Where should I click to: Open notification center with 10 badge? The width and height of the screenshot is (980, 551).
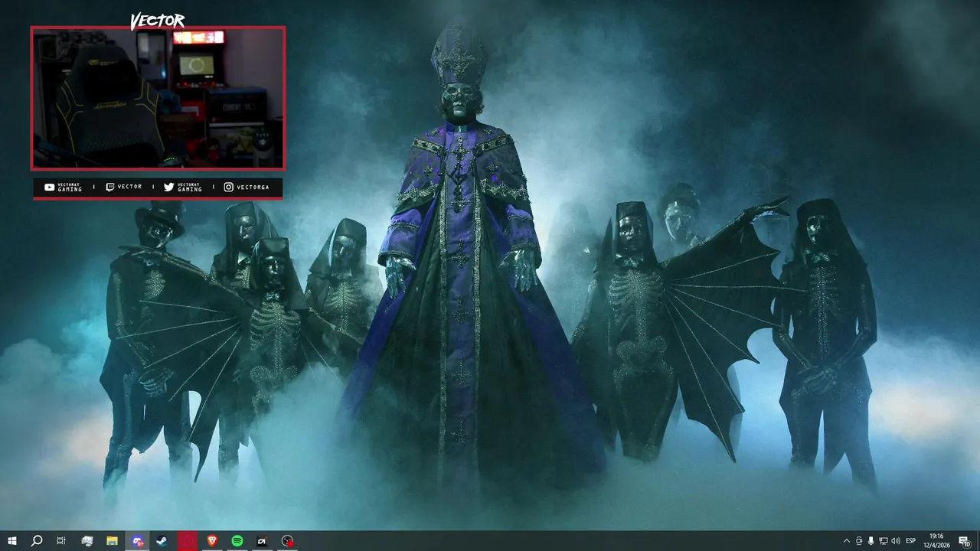(965, 541)
